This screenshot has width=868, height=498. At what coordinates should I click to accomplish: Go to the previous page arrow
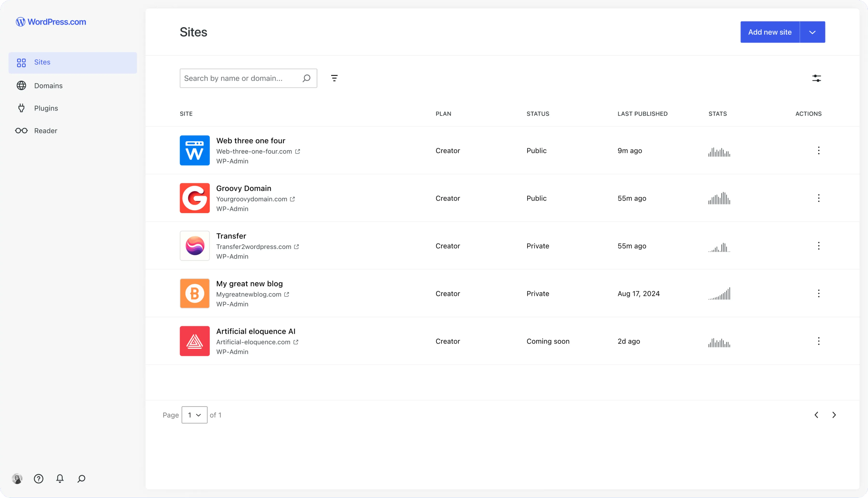tap(816, 415)
